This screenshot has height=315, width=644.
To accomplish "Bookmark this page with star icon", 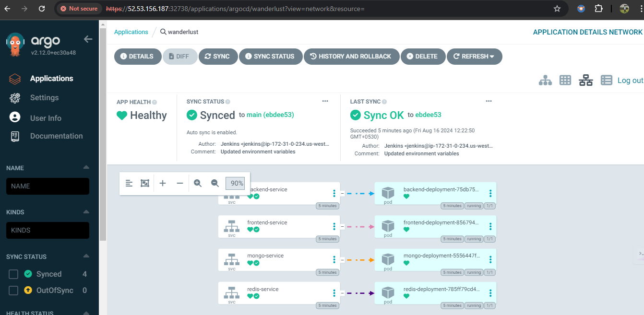I will [x=557, y=9].
